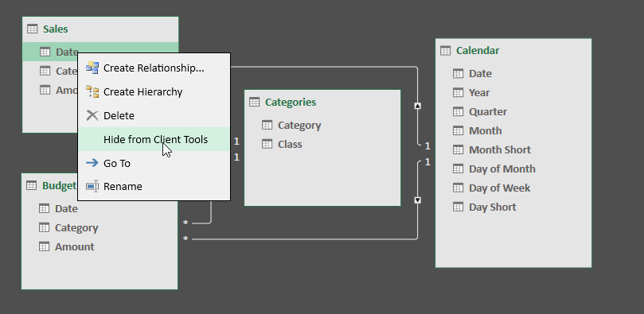Image resolution: width=644 pixels, height=314 pixels.
Task: Choose Create Hierarchy in context menu
Action: click(154, 92)
